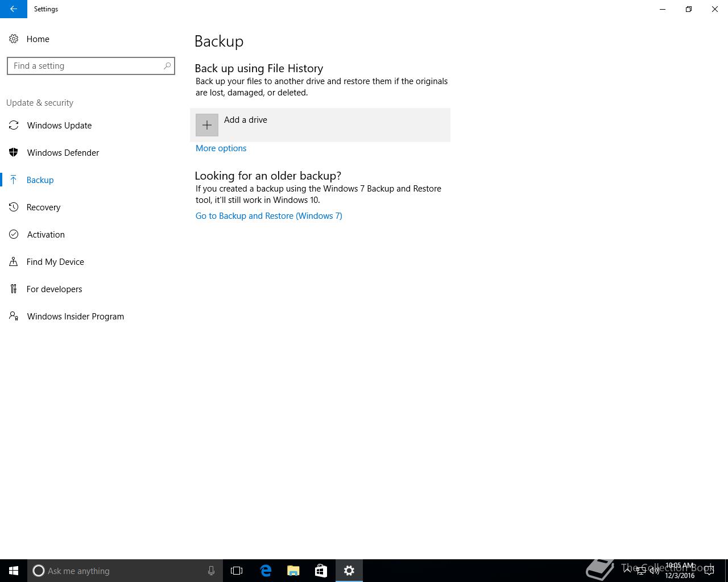Click the Home label in sidebar
This screenshot has height=582, width=728.
tap(38, 39)
